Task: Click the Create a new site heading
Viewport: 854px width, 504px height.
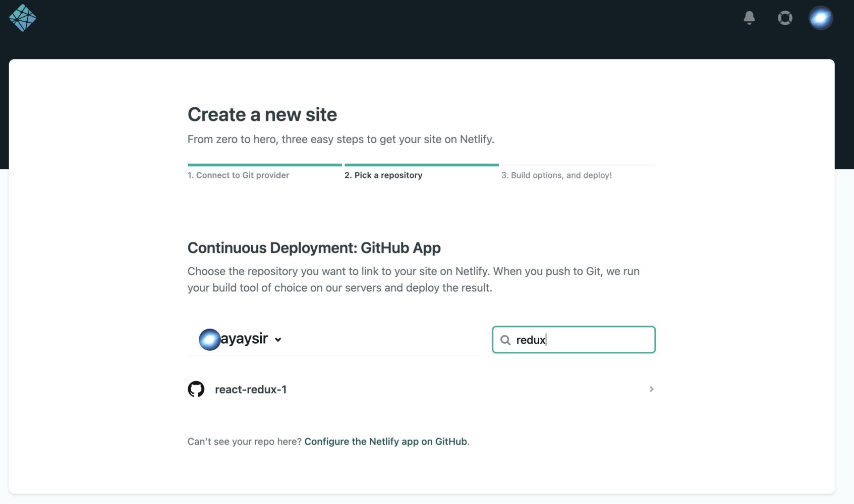Action: tap(262, 115)
